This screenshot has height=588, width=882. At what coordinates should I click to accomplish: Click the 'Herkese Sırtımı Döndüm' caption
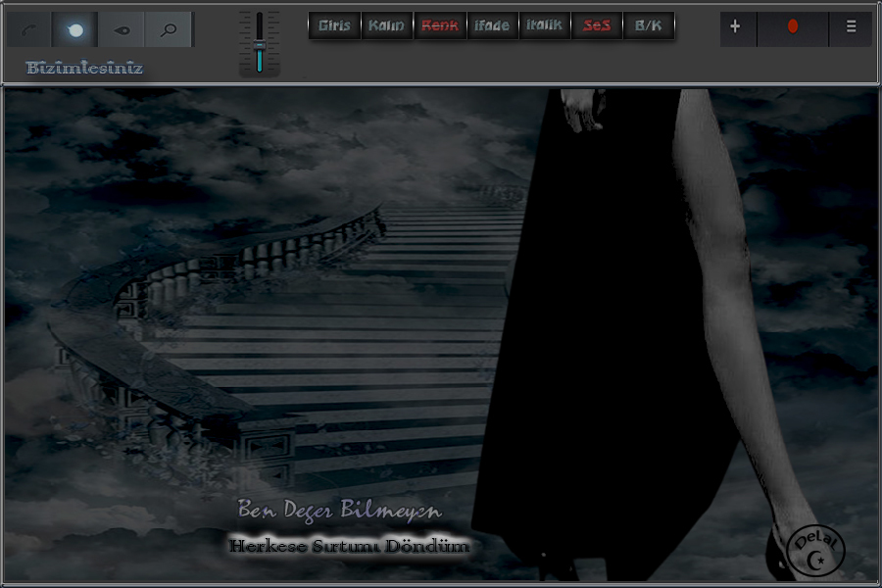click(x=349, y=546)
